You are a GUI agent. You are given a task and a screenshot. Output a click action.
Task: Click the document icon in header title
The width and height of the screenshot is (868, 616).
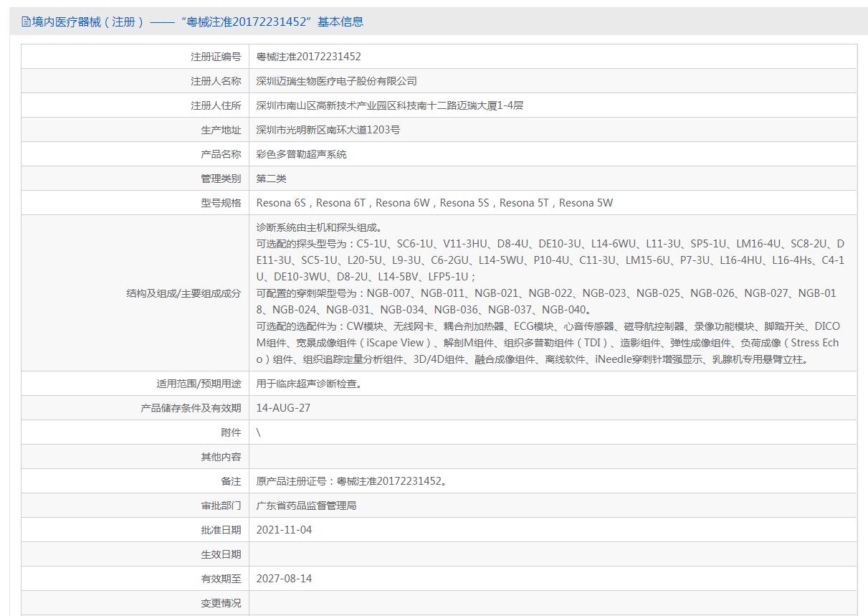click(26, 22)
